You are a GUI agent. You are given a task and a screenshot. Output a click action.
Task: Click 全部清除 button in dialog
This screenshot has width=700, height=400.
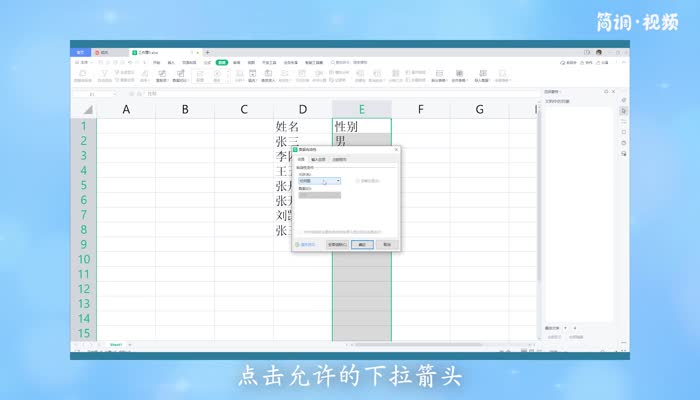[x=337, y=243]
